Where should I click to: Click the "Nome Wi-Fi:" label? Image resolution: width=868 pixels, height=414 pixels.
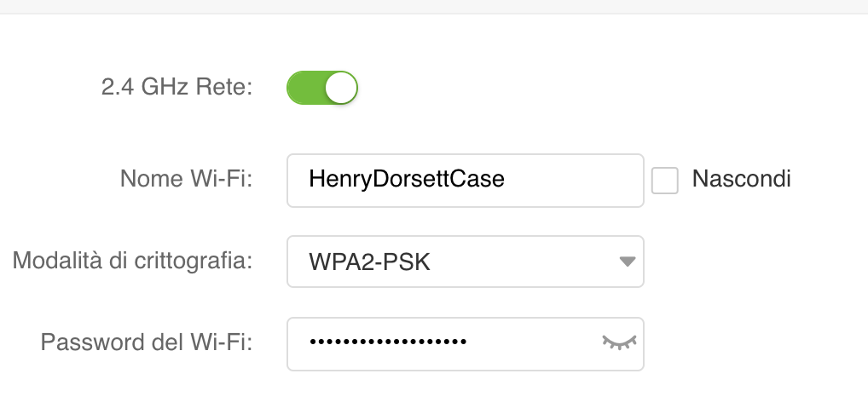coord(186,180)
